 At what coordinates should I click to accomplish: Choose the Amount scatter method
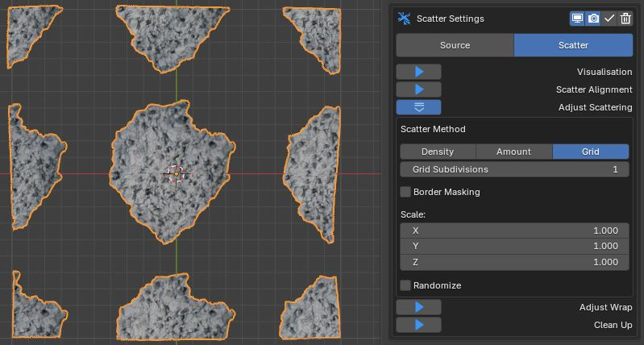click(x=513, y=152)
